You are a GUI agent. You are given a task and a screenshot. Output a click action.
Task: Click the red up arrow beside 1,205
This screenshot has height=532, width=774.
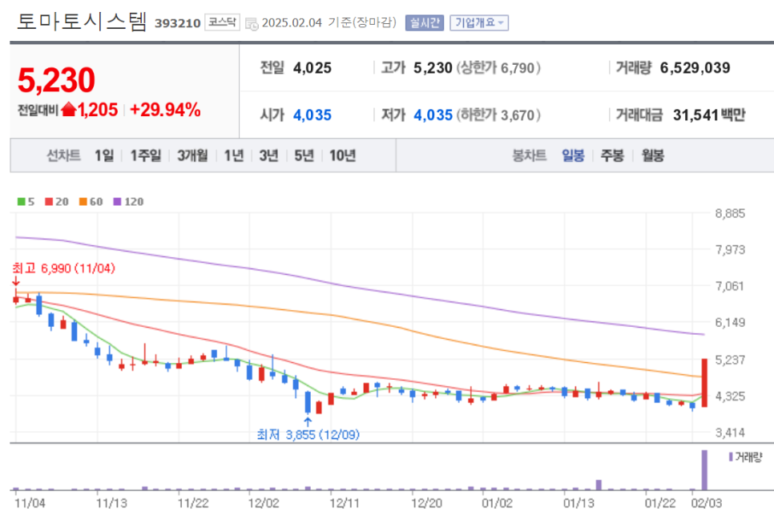(69, 109)
